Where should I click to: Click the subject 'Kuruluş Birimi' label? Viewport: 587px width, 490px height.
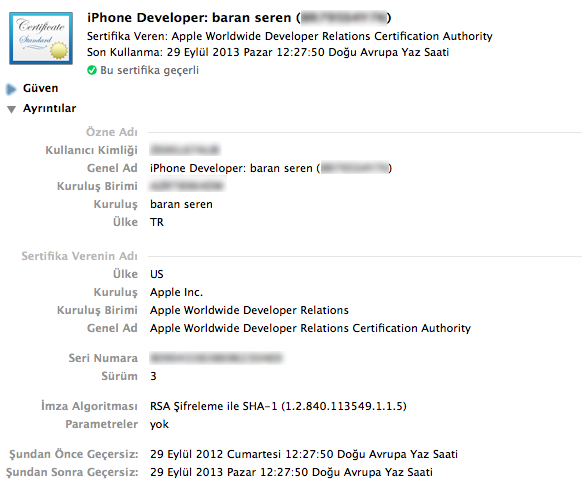coord(97,186)
